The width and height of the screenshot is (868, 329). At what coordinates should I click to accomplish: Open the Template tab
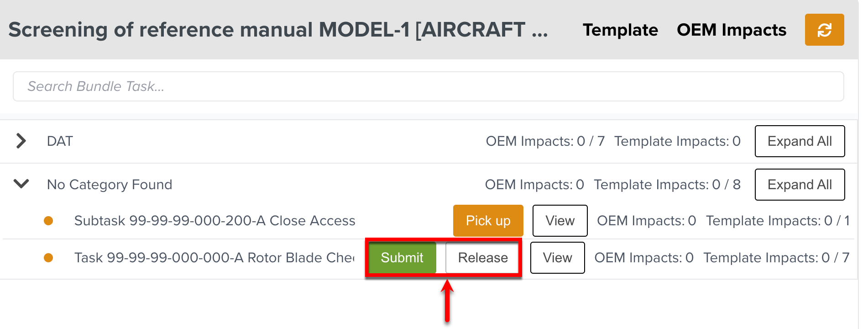(x=620, y=30)
